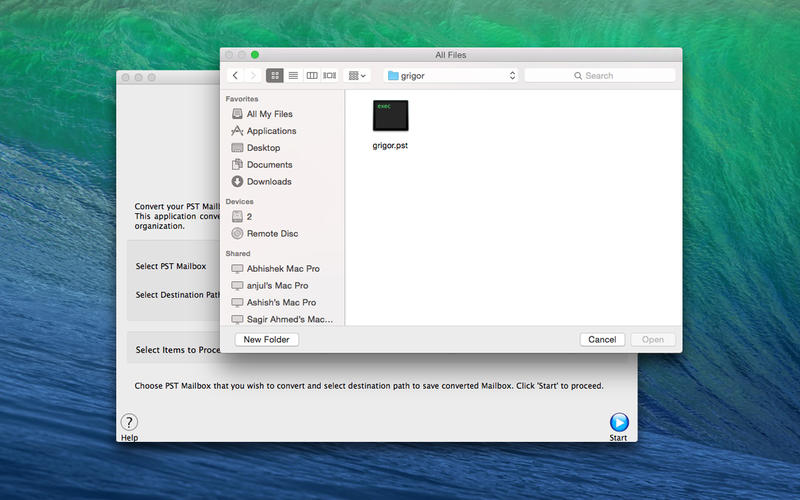
Task: Click the Documents sidebar icon
Action: [237, 164]
